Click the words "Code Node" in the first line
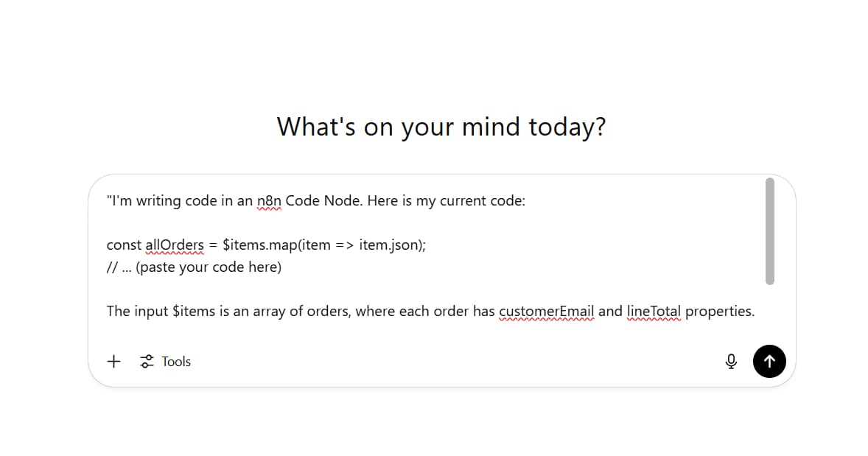 (x=323, y=201)
